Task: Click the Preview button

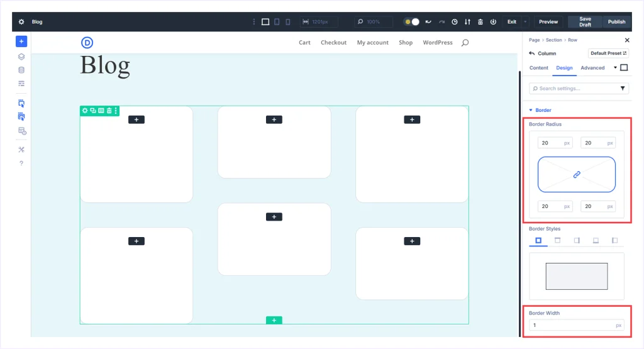Action: 548,22
